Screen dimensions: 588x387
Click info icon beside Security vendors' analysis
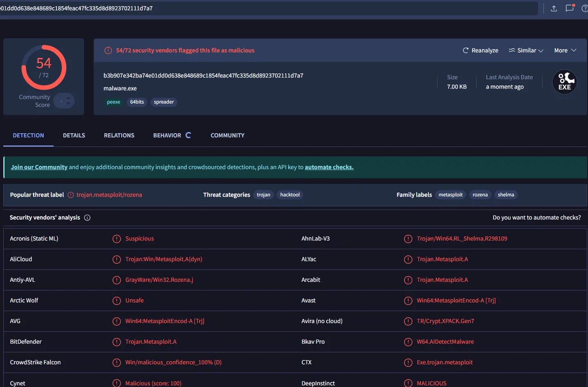[87, 218]
